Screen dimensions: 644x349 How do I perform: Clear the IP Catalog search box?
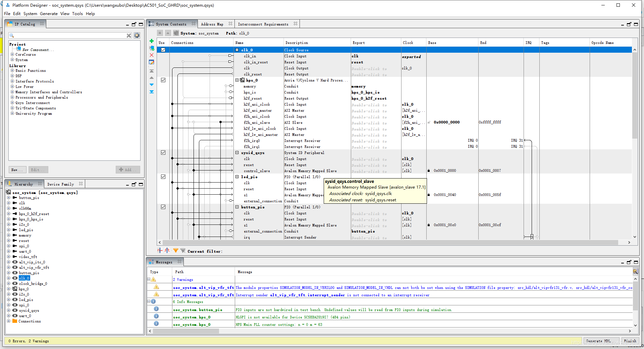coord(129,35)
